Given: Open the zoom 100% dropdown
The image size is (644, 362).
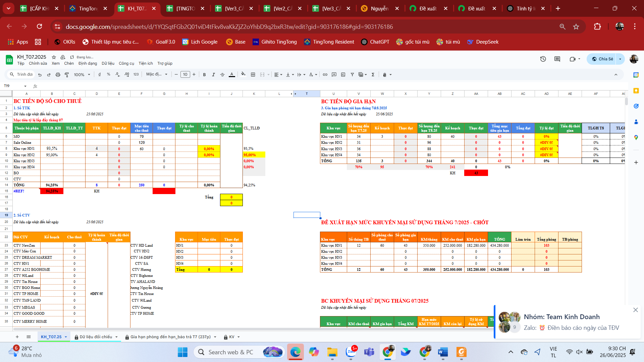Looking at the screenshot, I should coord(82,74).
